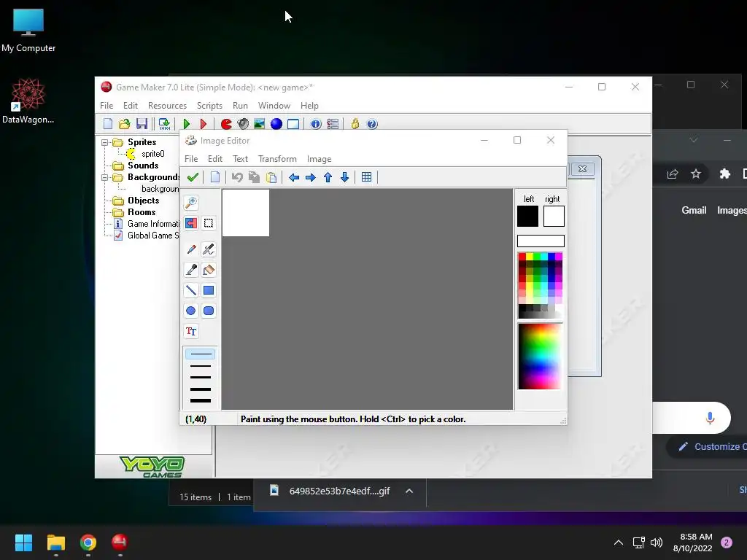747x560 pixels.
Task: Select the Rounded Rectangle shape tool
Action: click(x=208, y=311)
